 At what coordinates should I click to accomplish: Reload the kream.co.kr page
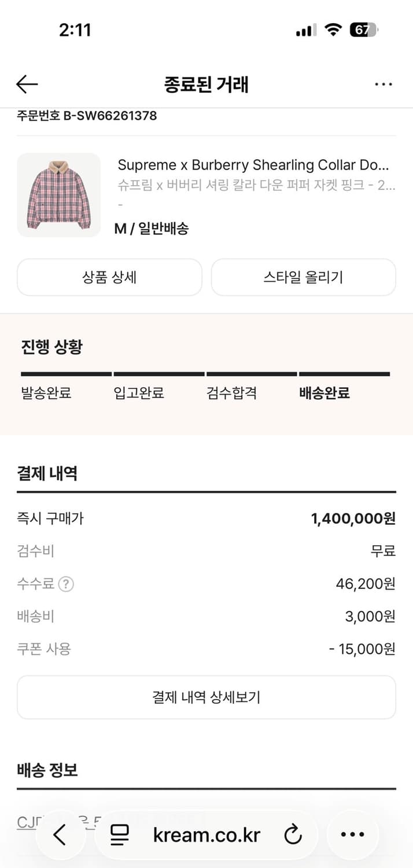click(x=293, y=834)
